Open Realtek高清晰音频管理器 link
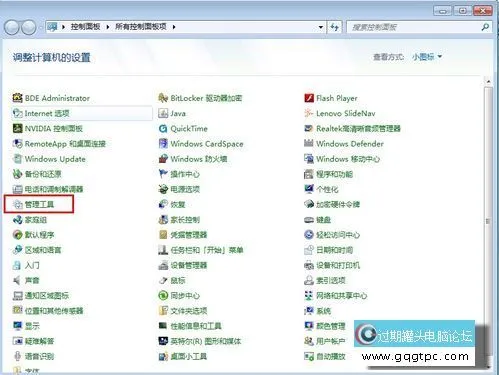Viewport: 499px width, 375px height. click(358, 128)
